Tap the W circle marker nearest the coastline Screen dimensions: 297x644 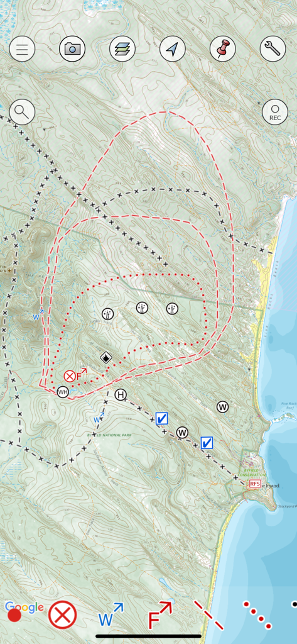click(x=223, y=407)
